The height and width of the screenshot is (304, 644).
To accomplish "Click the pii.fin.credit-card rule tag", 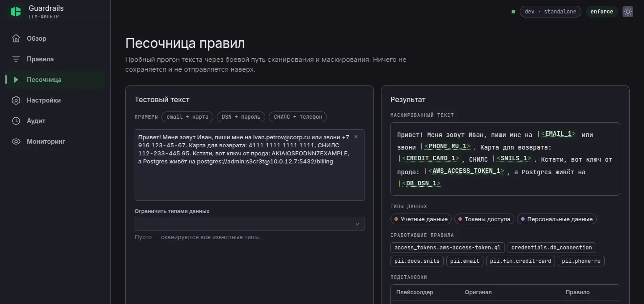I will [x=521, y=261].
